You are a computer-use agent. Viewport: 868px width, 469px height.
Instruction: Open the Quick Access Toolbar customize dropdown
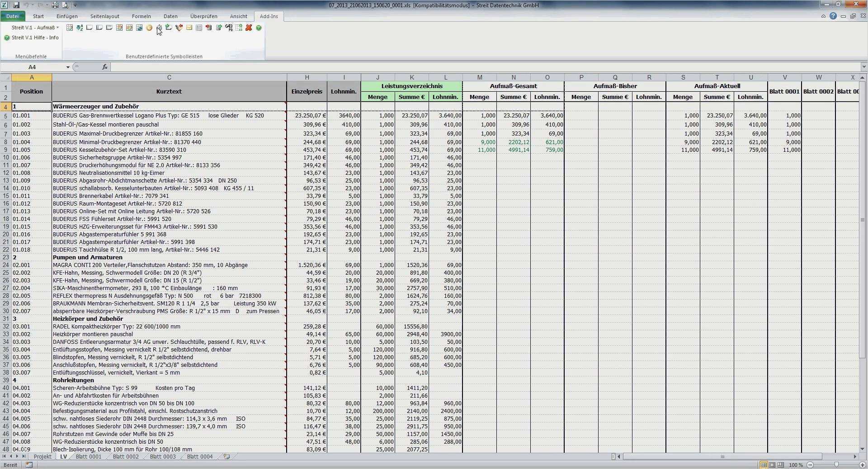point(75,5)
